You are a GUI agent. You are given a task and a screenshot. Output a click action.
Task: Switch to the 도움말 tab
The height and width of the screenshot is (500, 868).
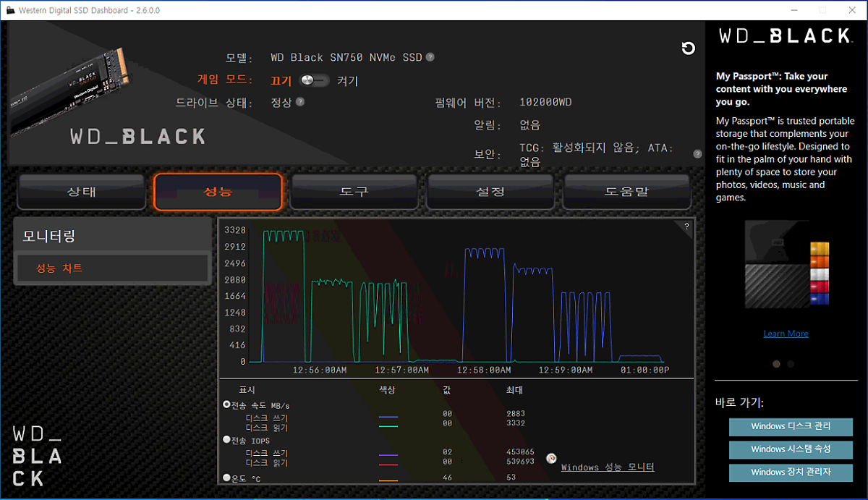point(627,192)
